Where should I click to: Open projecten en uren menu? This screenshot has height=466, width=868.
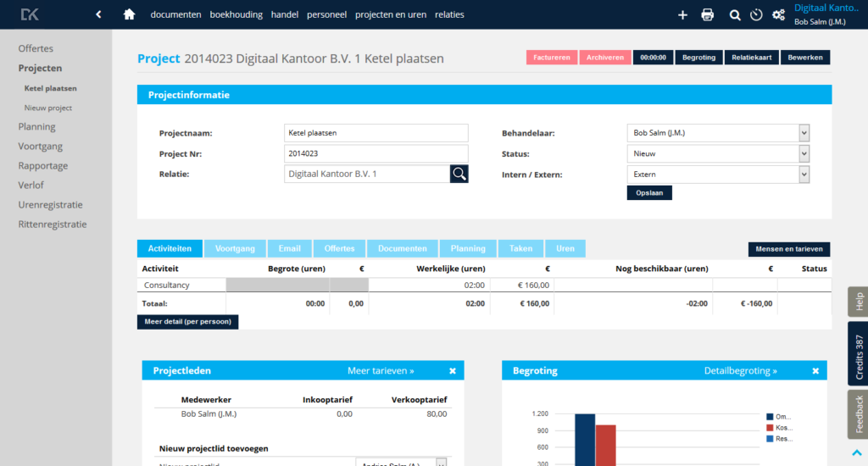click(x=391, y=14)
